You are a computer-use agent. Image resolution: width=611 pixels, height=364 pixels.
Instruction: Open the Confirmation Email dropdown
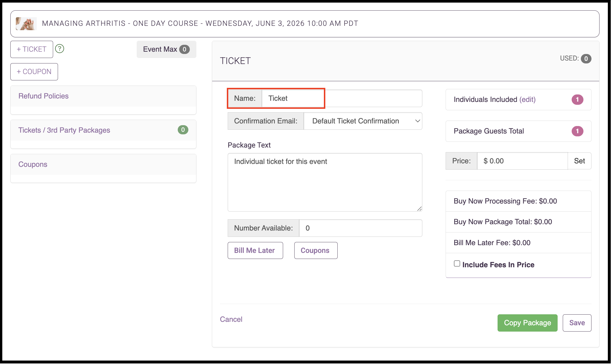pos(363,121)
